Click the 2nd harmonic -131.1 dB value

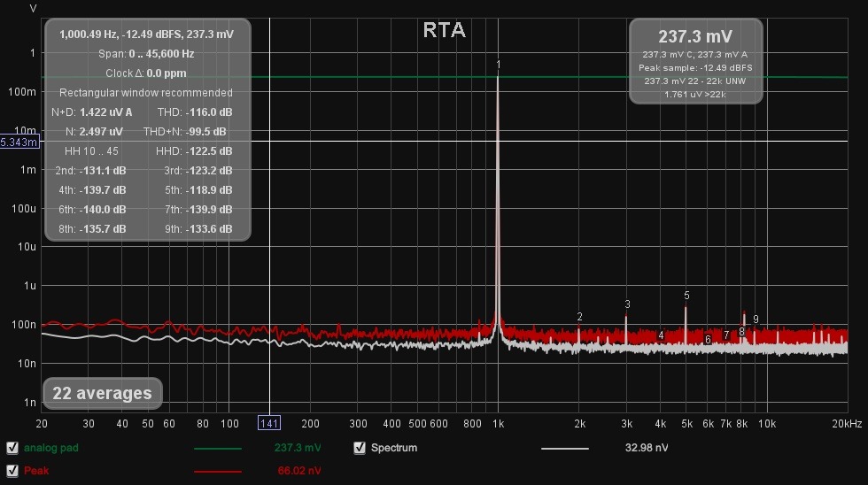point(103,170)
